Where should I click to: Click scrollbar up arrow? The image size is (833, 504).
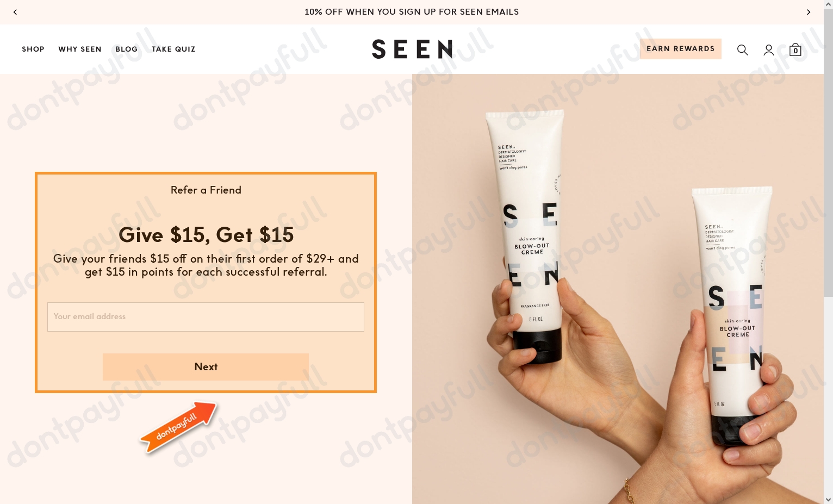[x=828, y=4]
